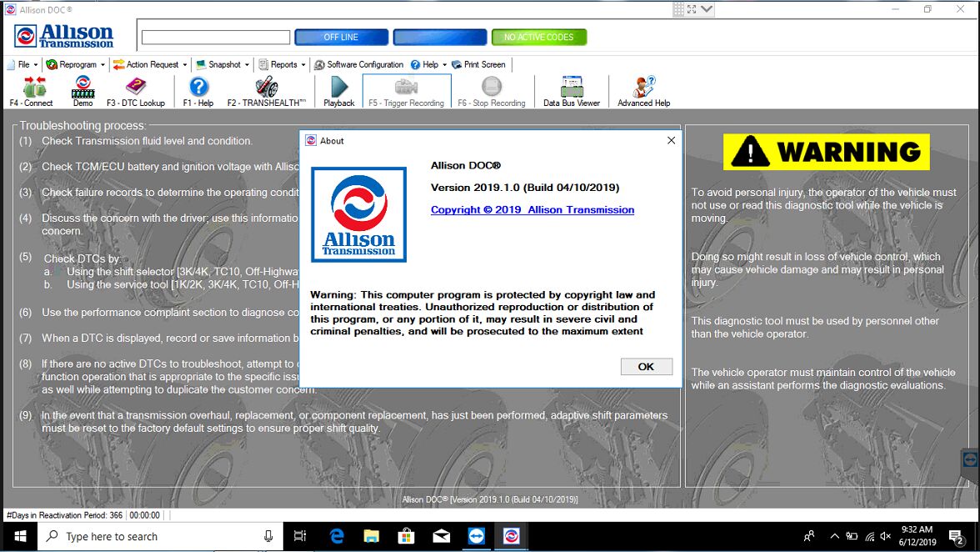Open Windows Start menu
This screenshot has width=980, height=552.
[19, 536]
